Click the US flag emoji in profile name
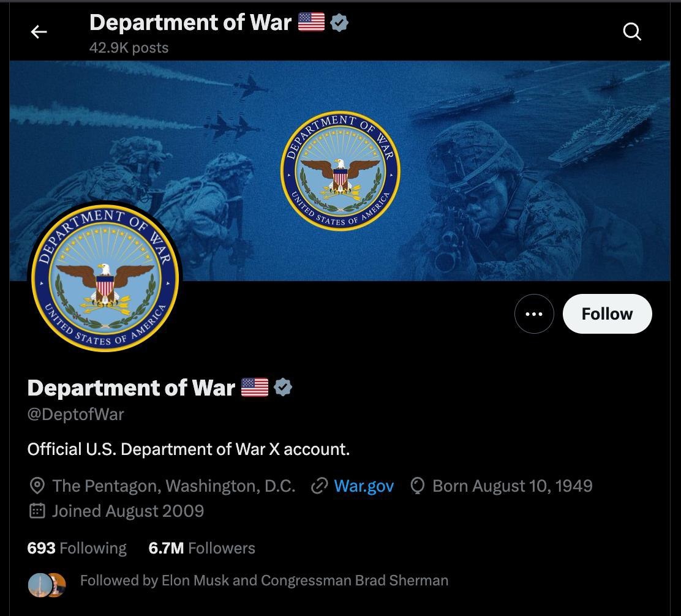Viewport: 681px width, 616px height. (255, 387)
